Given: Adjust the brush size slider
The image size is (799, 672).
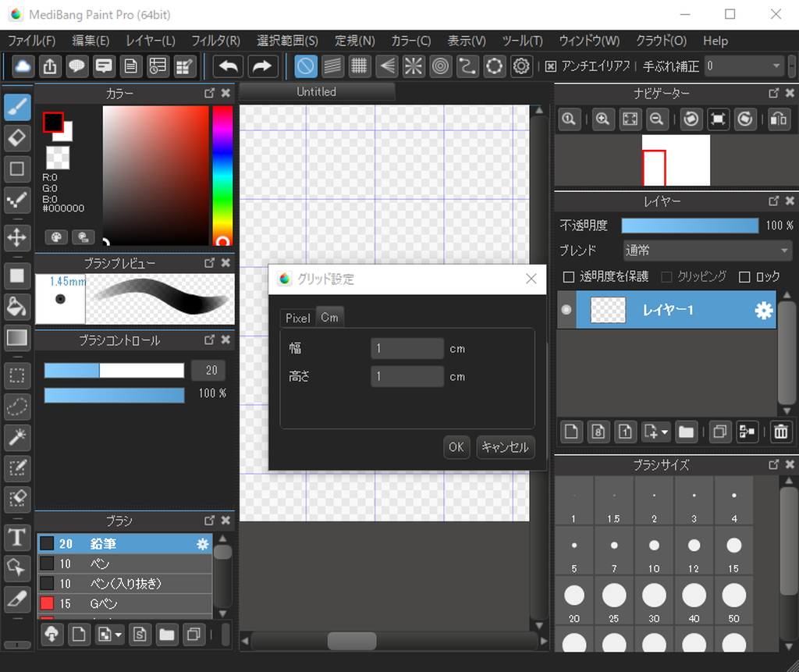Looking at the screenshot, I should (x=114, y=370).
